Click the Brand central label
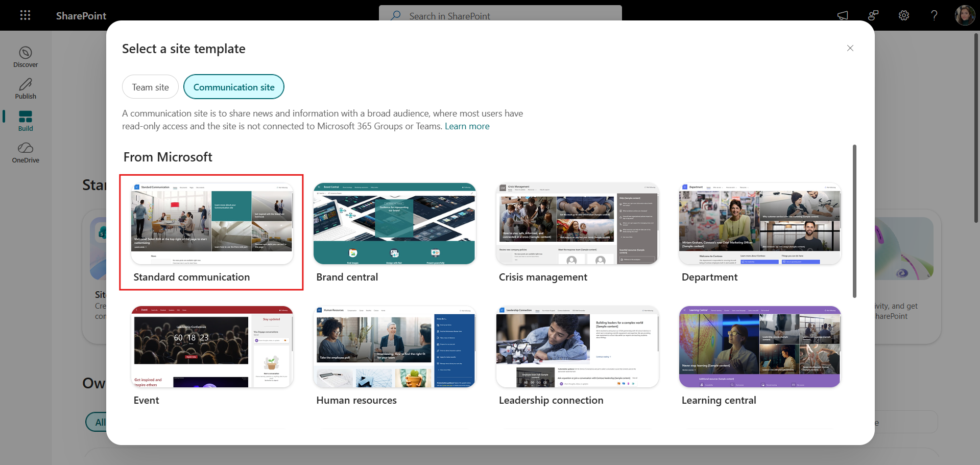 tap(347, 277)
